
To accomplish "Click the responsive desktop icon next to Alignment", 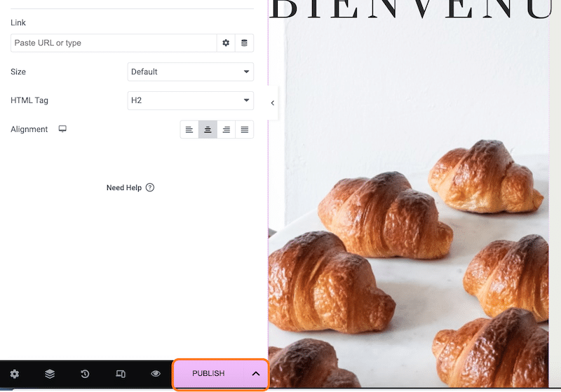I will [62, 129].
